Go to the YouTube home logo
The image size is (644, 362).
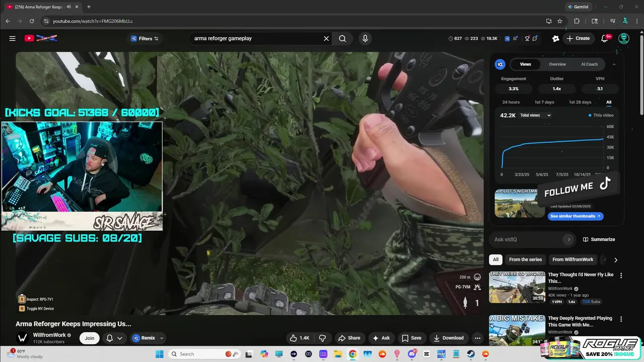click(40, 38)
